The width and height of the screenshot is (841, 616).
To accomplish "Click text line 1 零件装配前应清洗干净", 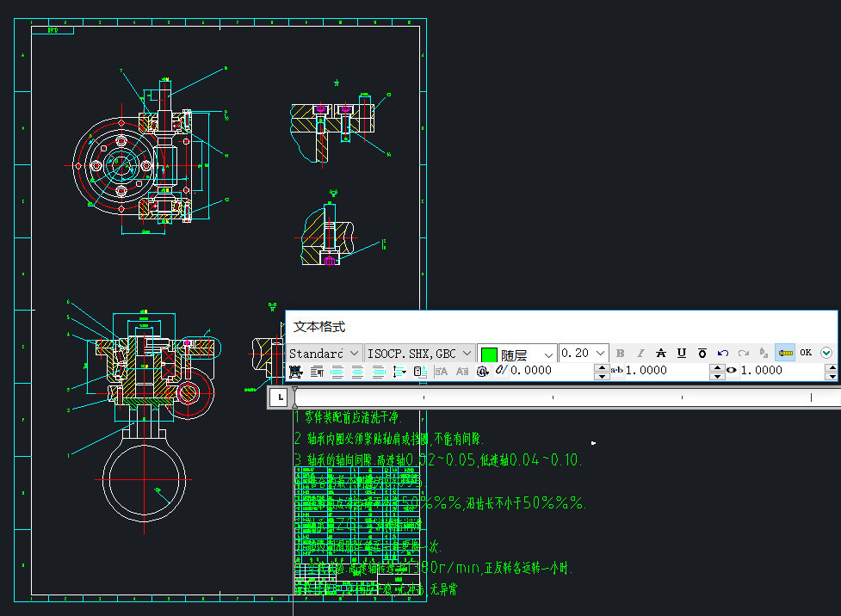I will click(x=348, y=417).
